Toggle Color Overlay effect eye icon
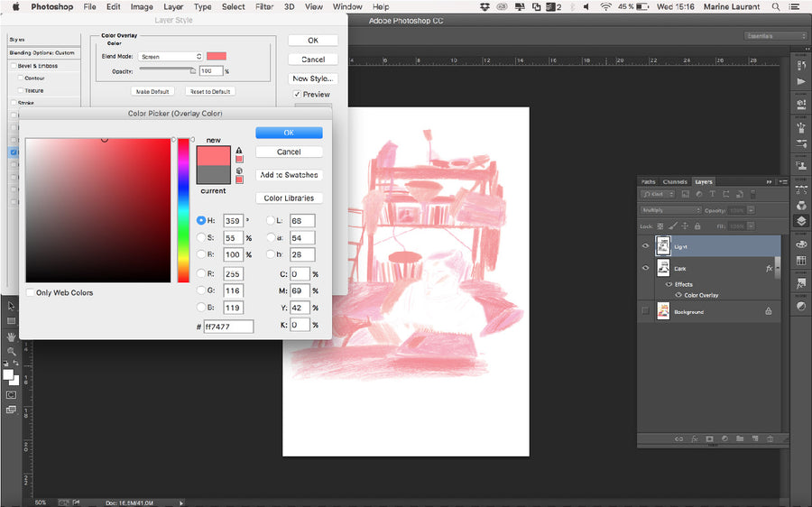The image size is (812, 507). tap(678, 295)
